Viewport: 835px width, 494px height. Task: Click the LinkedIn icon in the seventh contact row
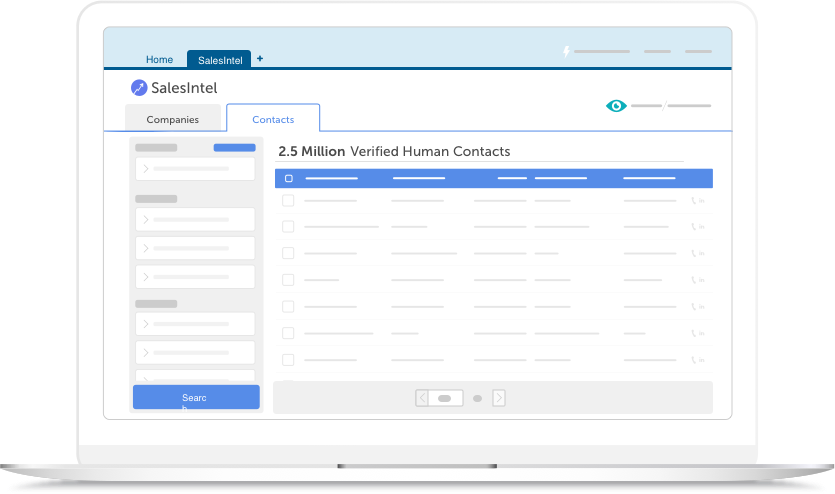701,360
